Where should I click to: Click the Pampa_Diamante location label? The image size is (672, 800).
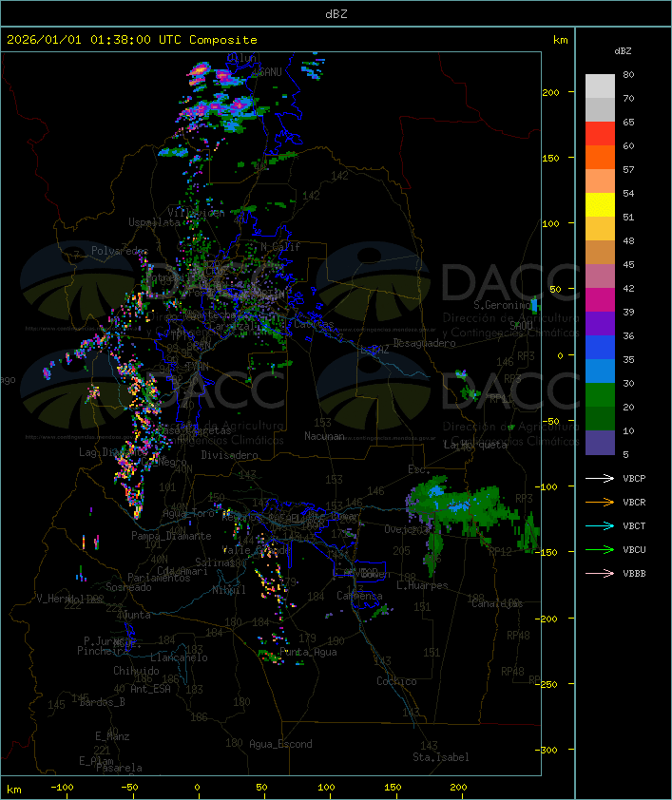point(171,536)
